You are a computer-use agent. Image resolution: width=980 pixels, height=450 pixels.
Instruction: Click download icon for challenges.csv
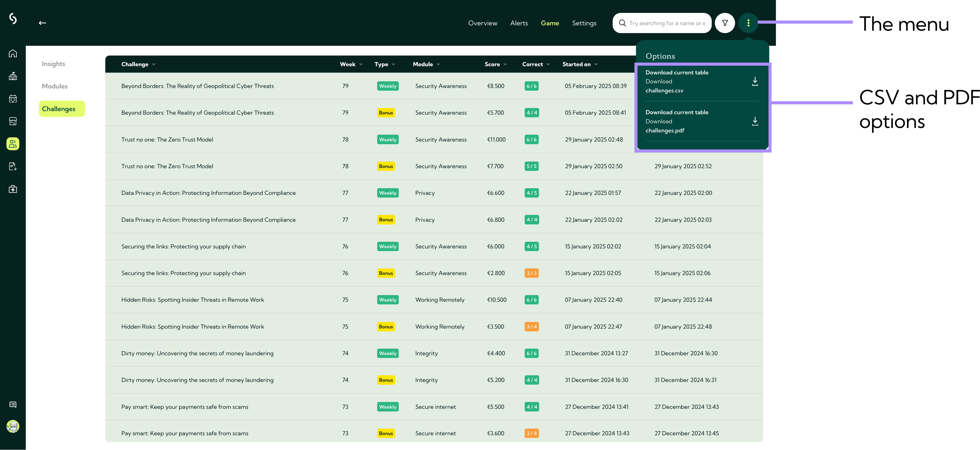[x=755, y=81]
